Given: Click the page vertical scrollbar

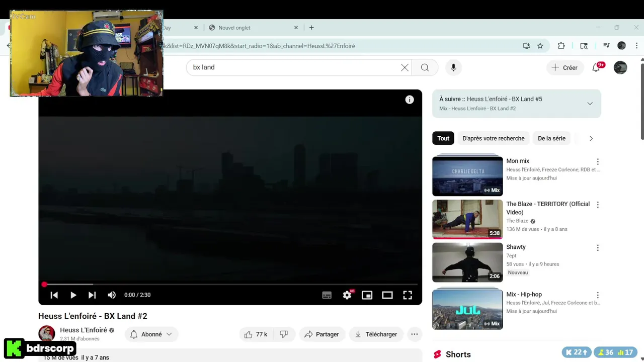Looking at the screenshot, I should click(641, 101).
